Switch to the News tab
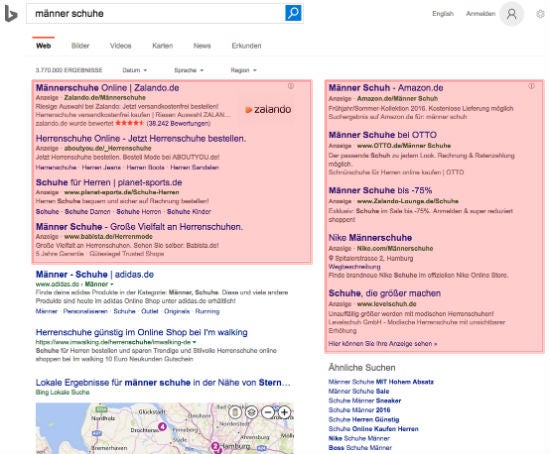The height and width of the screenshot is (454, 550). click(202, 46)
